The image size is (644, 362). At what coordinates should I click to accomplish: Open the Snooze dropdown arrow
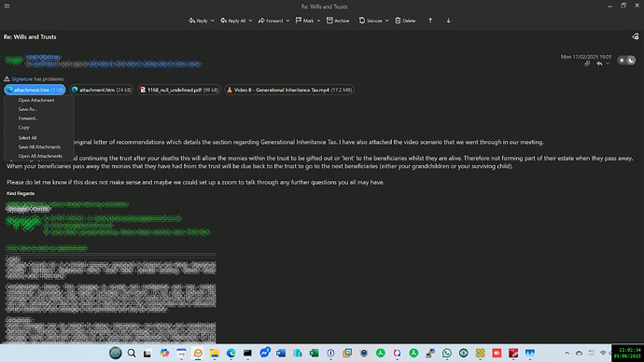(386, 21)
